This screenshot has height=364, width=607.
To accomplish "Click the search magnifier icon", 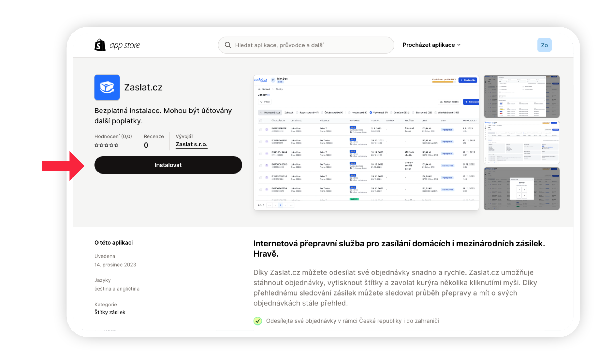I will point(228,45).
